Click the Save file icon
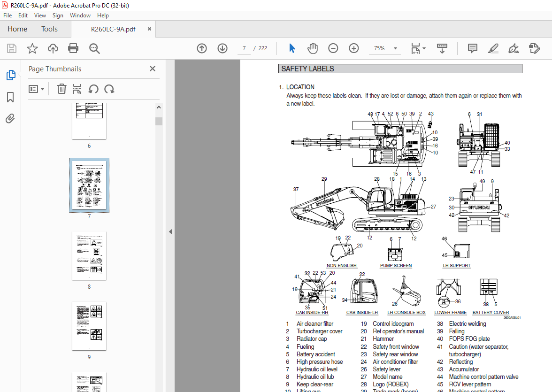 click(x=12, y=48)
